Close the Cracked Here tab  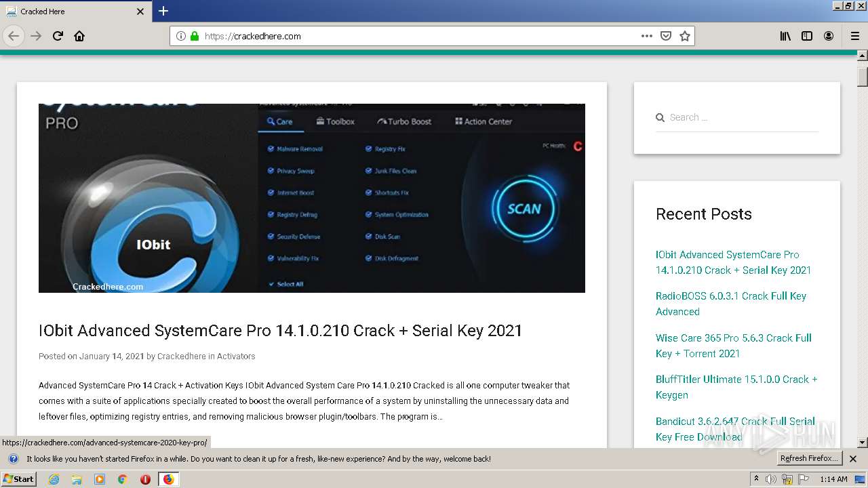(x=140, y=12)
